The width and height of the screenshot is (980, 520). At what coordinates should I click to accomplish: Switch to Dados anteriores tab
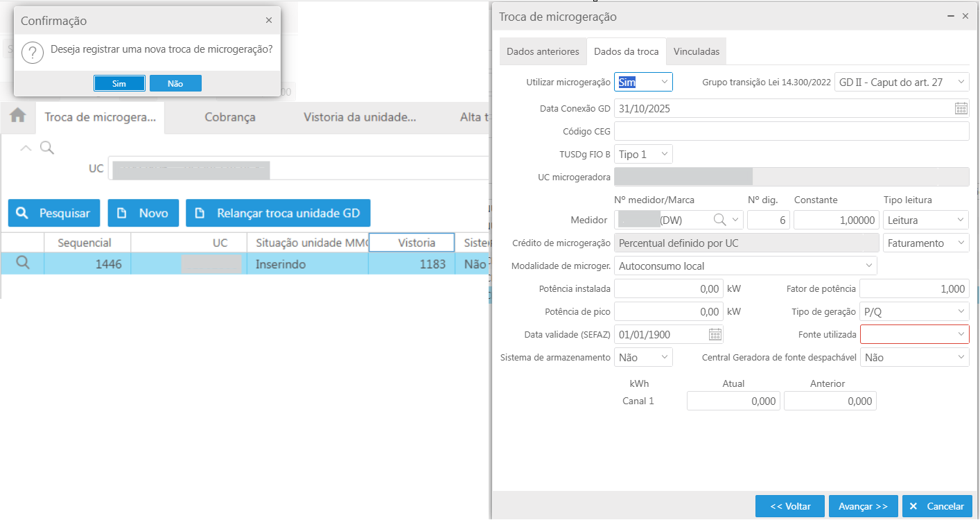click(542, 51)
